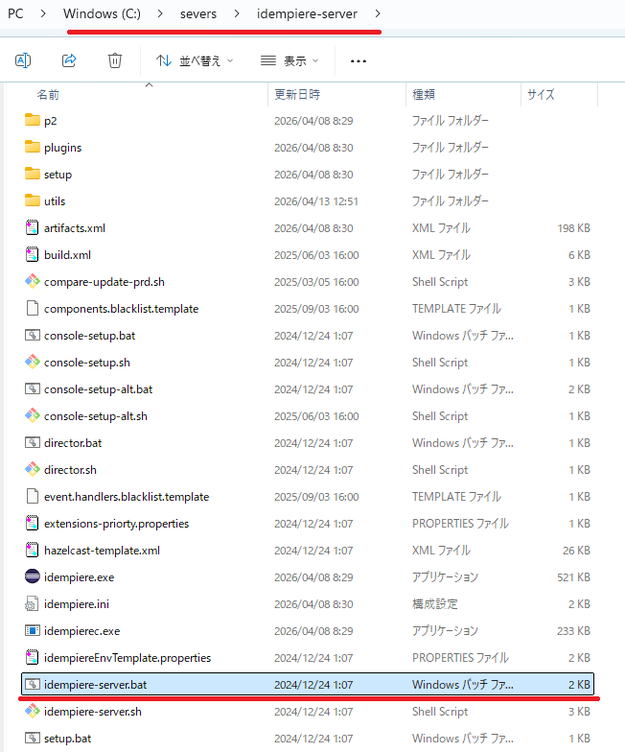This screenshot has height=752, width=625.
Task: Select the file name hazelcast-template.xml
Action: [102, 551]
